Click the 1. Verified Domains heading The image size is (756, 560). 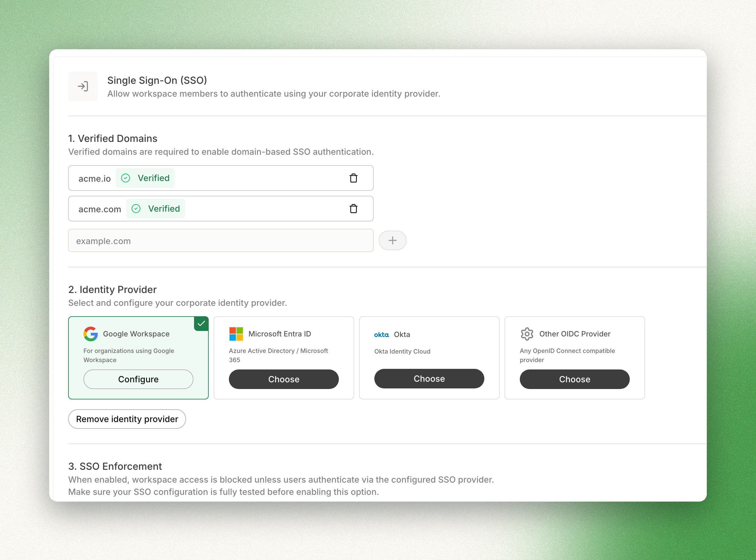click(x=113, y=138)
